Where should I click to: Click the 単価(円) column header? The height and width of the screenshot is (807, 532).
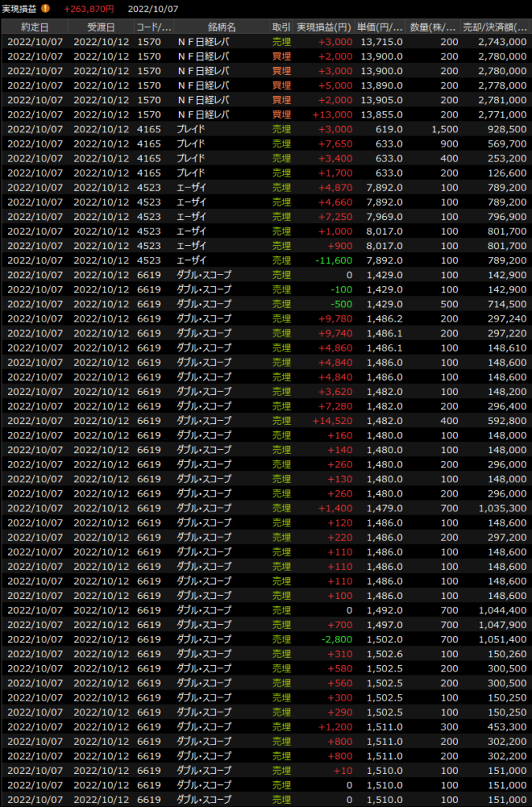point(379,27)
